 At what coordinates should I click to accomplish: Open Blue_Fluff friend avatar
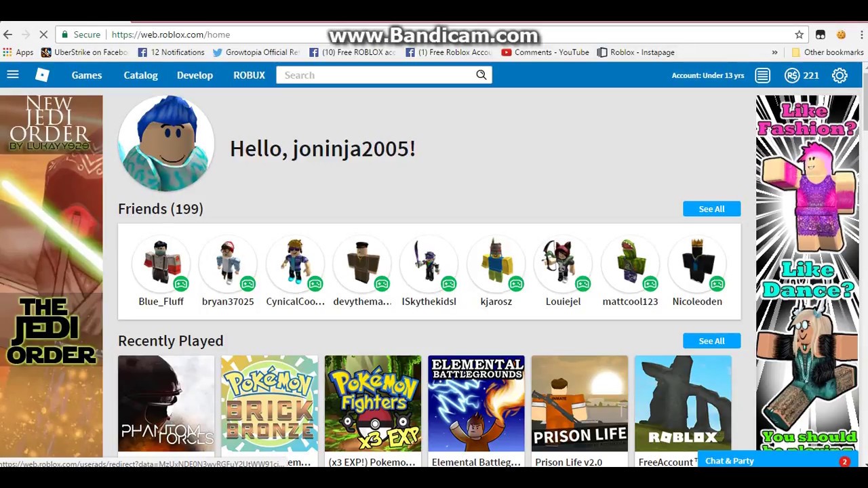(161, 262)
